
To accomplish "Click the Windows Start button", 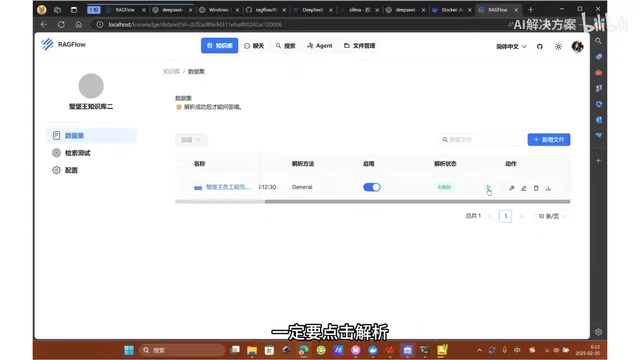I will (129, 350).
